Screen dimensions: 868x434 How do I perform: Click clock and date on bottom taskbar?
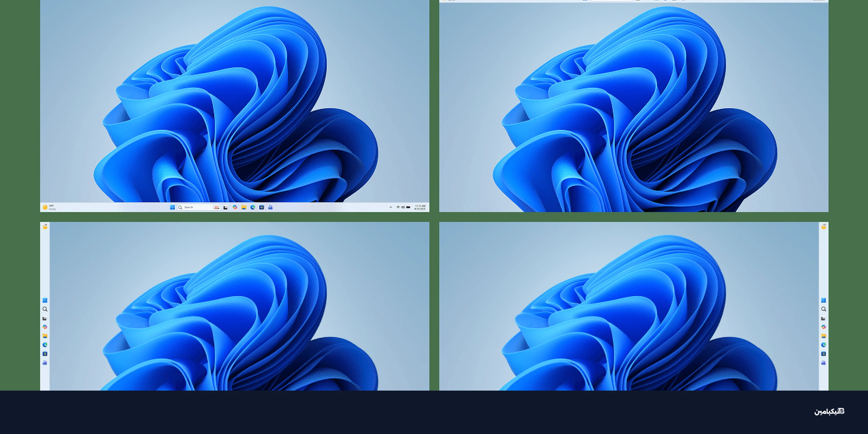point(420,207)
